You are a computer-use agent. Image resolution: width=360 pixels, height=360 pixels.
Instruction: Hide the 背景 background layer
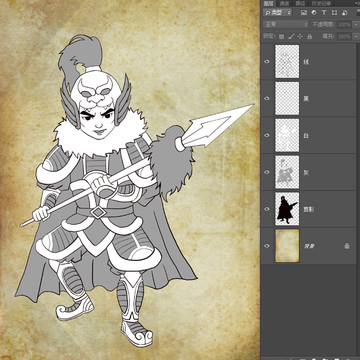267,246
